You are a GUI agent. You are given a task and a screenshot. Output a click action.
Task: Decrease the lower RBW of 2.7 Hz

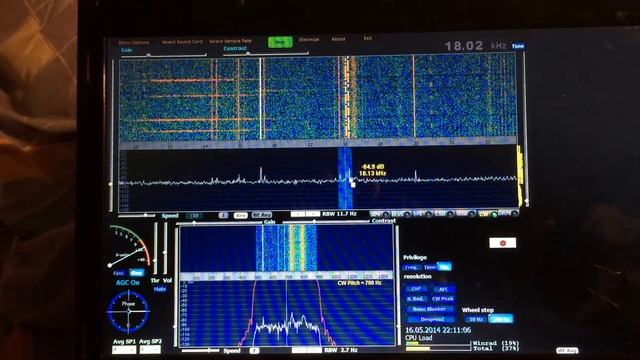point(299,350)
